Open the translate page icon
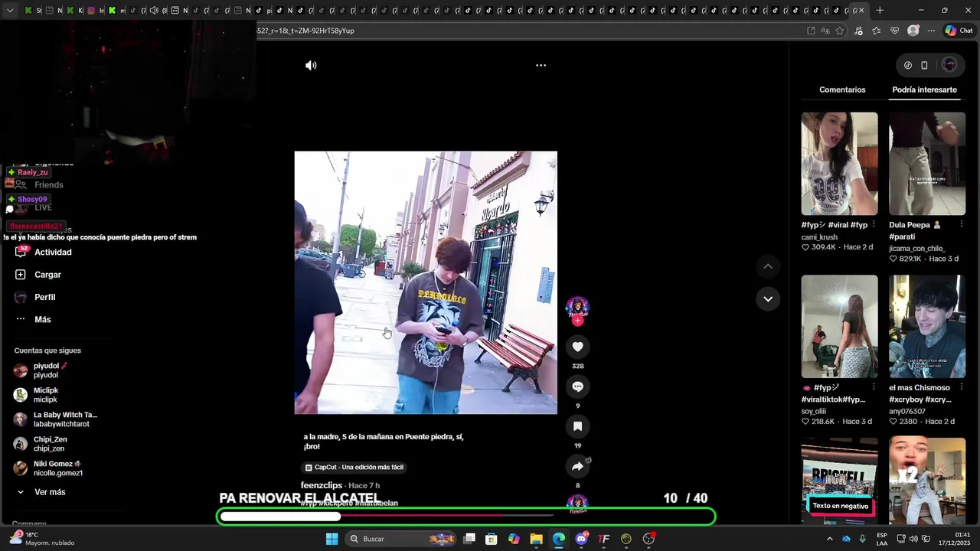This screenshot has height=551, width=980. pyautogui.click(x=825, y=31)
